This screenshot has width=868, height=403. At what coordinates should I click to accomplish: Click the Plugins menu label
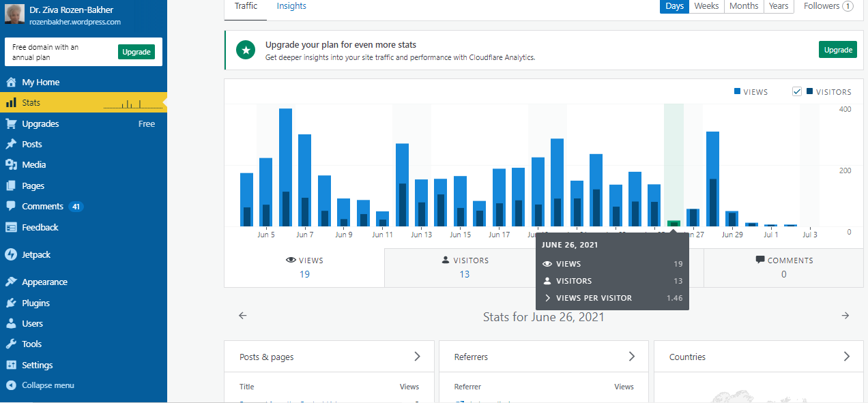(x=36, y=303)
